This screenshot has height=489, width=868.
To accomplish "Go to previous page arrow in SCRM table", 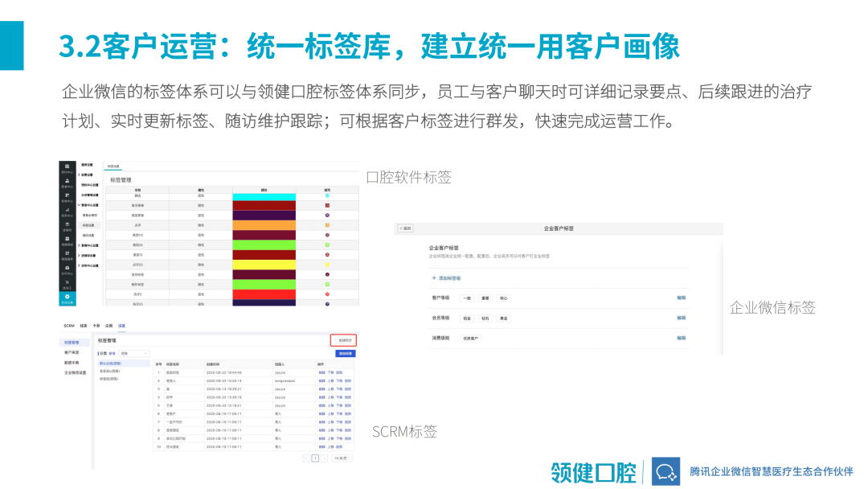I will point(306,458).
